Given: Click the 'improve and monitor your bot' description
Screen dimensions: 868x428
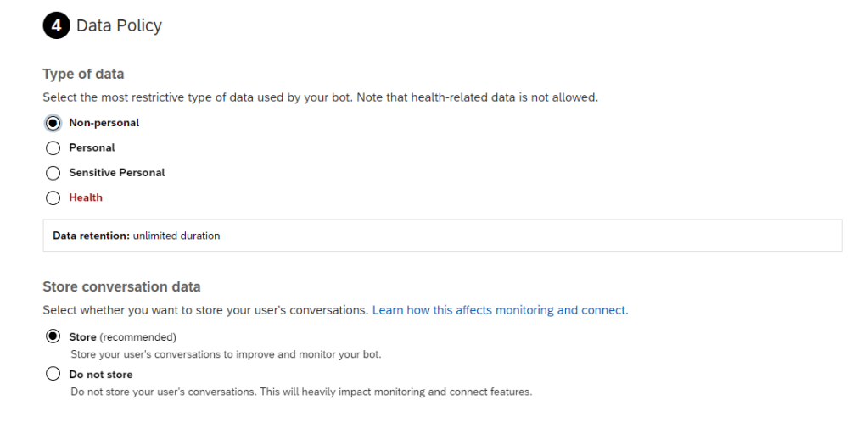Looking at the screenshot, I should pyautogui.click(x=226, y=354).
